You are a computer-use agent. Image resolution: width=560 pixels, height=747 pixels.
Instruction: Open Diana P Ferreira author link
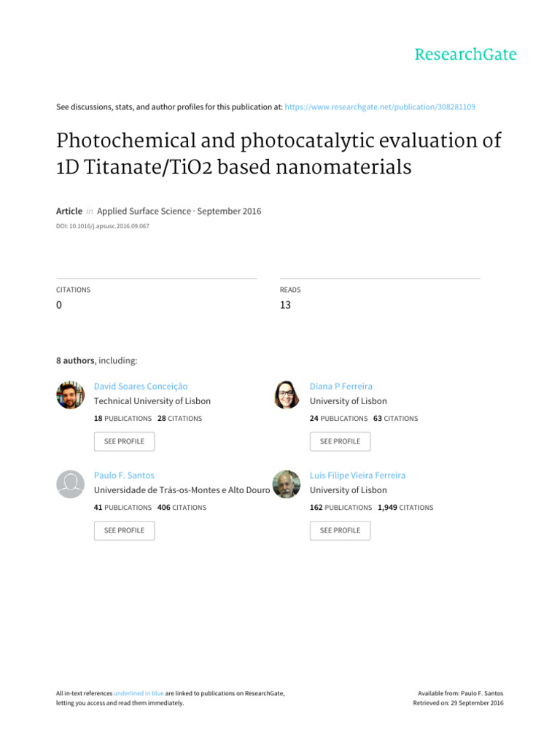tap(341, 387)
